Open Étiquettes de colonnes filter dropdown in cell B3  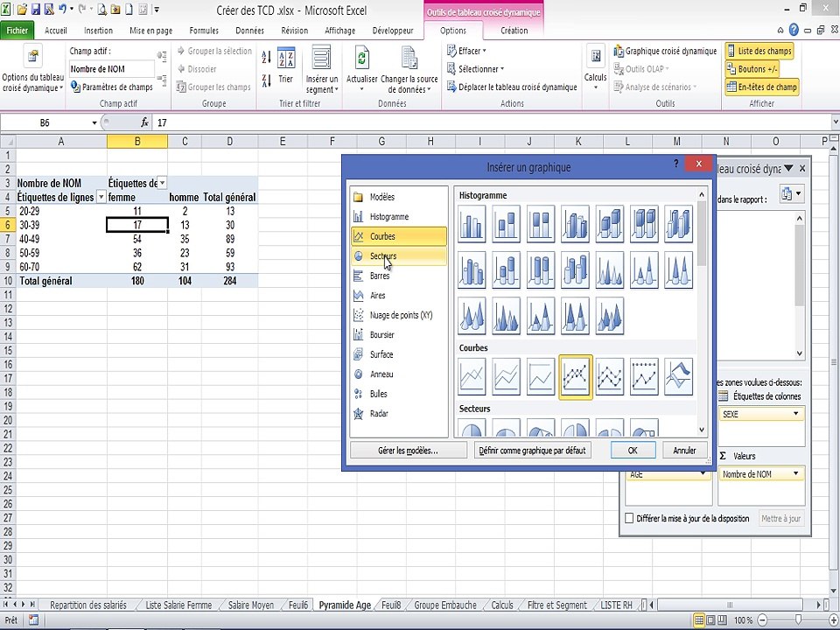point(163,183)
